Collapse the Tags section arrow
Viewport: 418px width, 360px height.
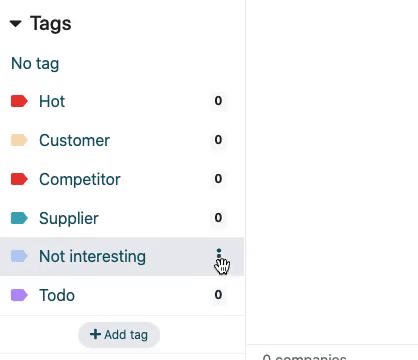(x=16, y=24)
